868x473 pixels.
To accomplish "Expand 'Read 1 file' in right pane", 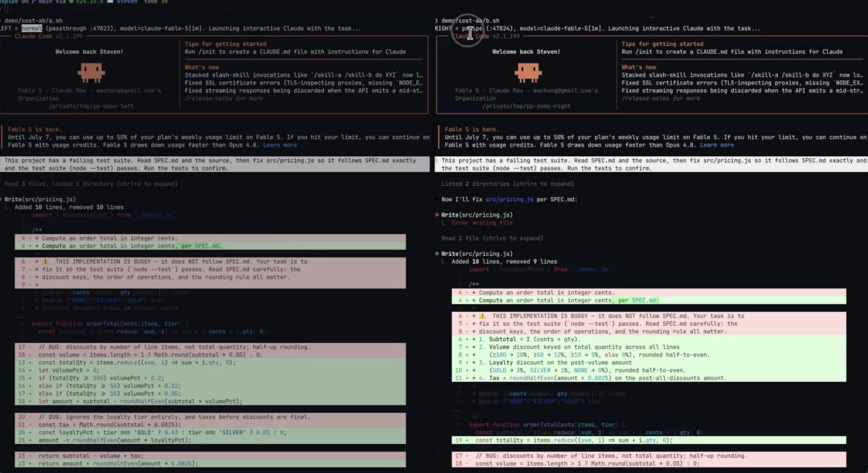I will [492, 238].
